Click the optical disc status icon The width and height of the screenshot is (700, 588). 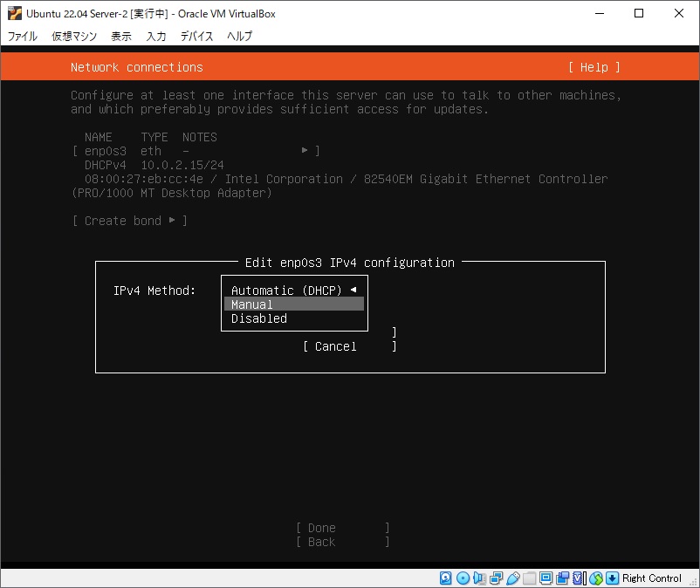pyautogui.click(x=463, y=578)
